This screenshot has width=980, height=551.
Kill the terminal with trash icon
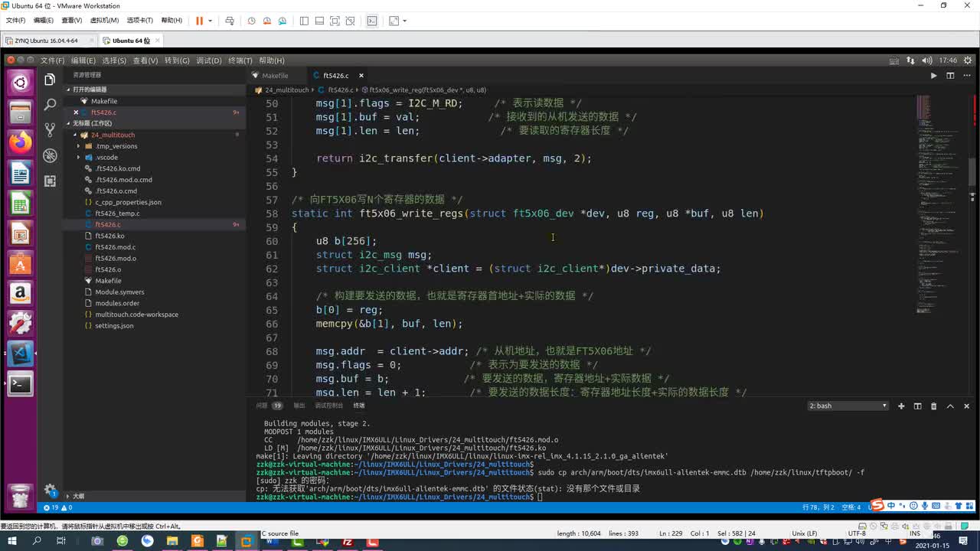(933, 406)
